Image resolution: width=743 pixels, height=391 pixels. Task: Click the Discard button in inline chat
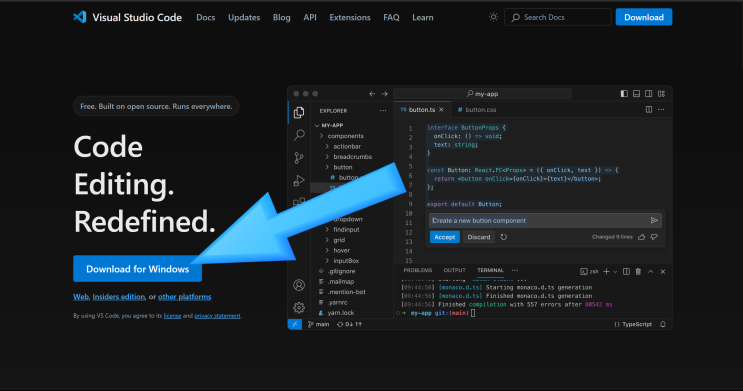[x=479, y=237]
